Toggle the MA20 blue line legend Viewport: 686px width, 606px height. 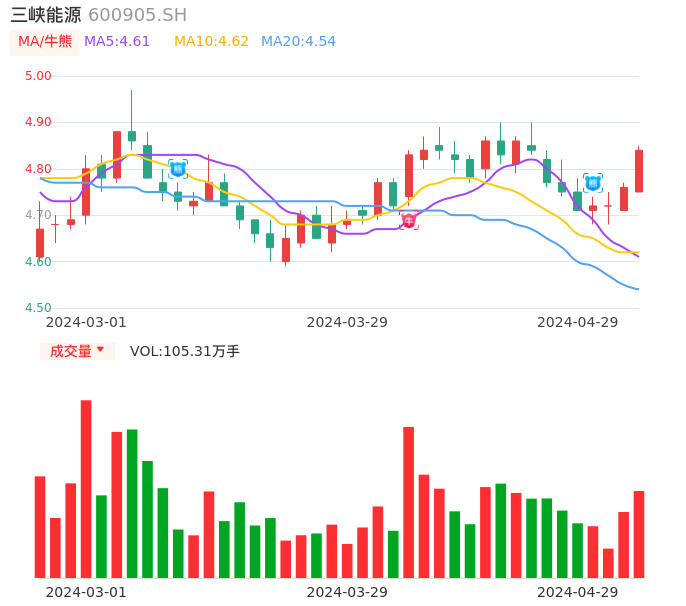click(298, 42)
